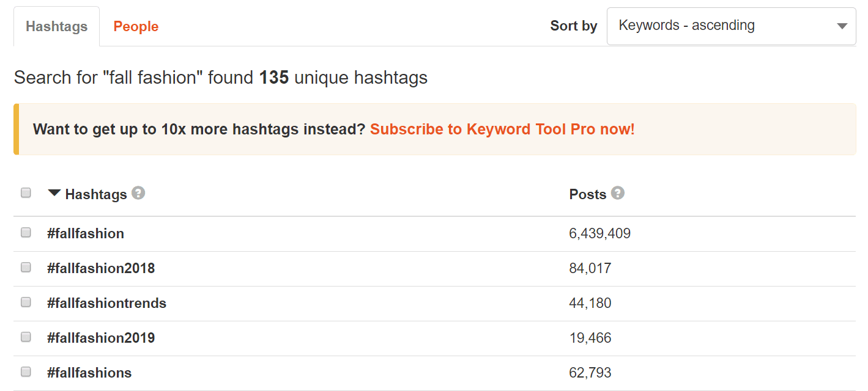Switch to the People tab
The width and height of the screenshot is (868, 391).
(x=136, y=27)
